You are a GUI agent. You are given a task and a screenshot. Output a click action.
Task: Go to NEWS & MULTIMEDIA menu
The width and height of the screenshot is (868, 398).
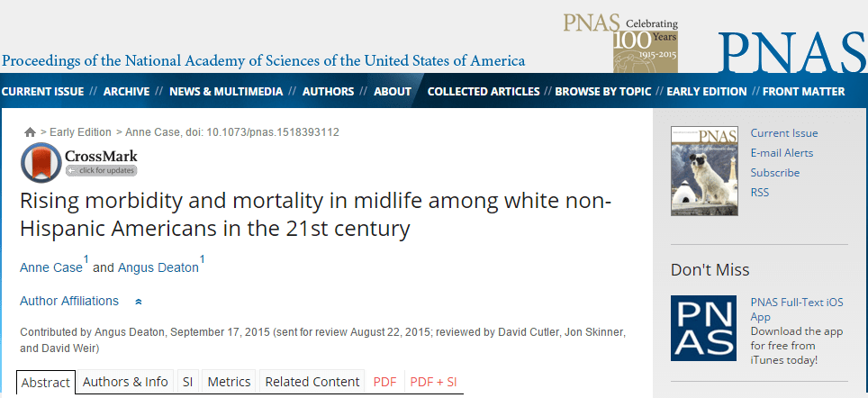(226, 92)
